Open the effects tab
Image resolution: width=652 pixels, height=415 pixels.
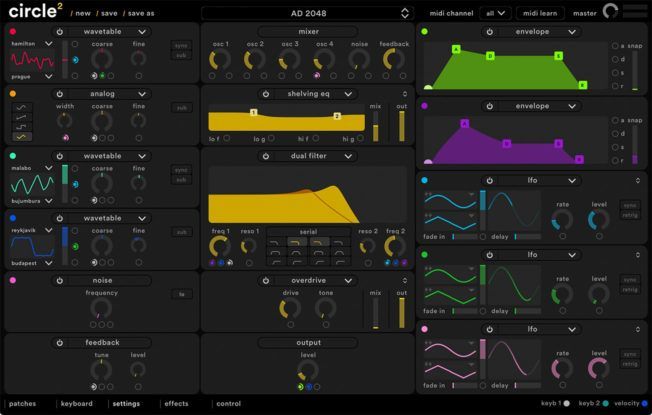pyautogui.click(x=176, y=403)
